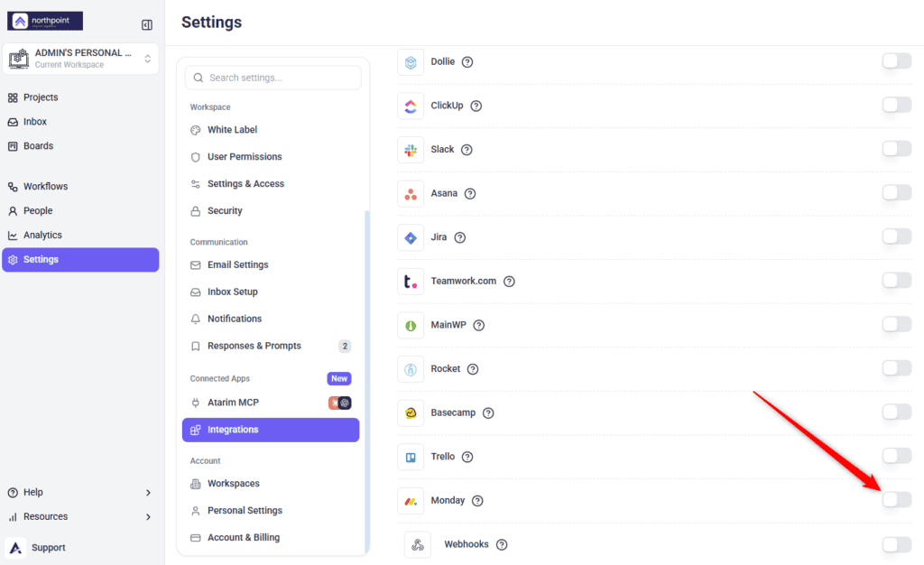Expand the Help submenu
The height and width of the screenshot is (565, 924).
pos(148,493)
